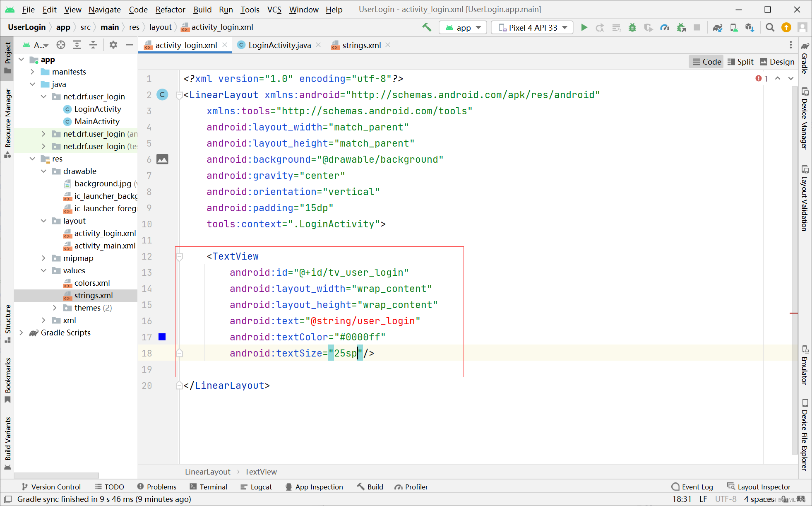Viewport: 812px width, 506px height.
Task: Open the app run configuration dropdown
Action: 463,28
